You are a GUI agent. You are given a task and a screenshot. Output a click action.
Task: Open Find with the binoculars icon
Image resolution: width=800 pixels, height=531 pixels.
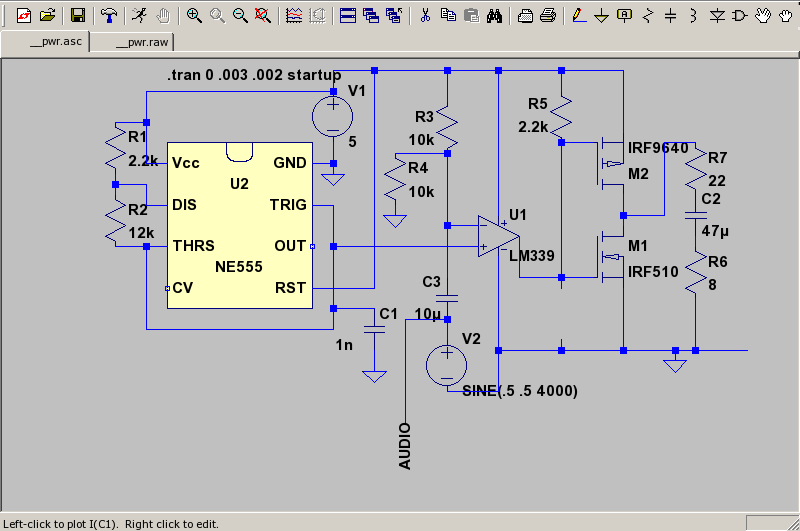(x=494, y=16)
